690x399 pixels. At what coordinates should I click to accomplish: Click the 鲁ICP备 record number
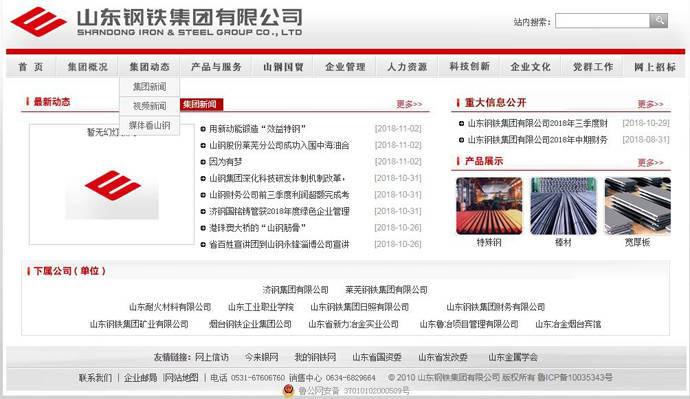[x=575, y=377]
